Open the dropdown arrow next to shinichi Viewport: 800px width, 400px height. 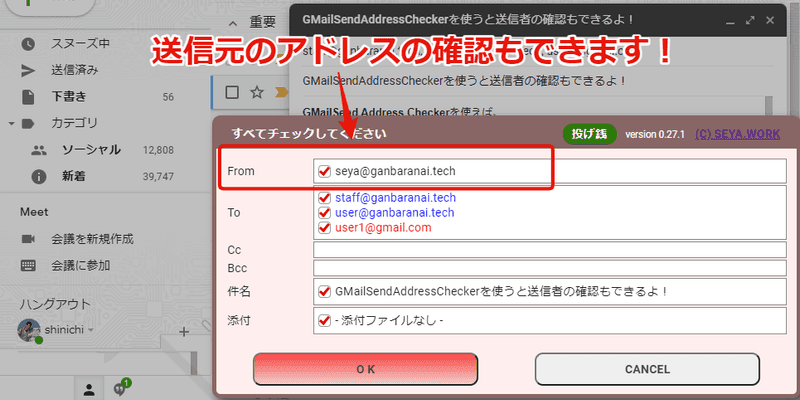[x=91, y=331]
